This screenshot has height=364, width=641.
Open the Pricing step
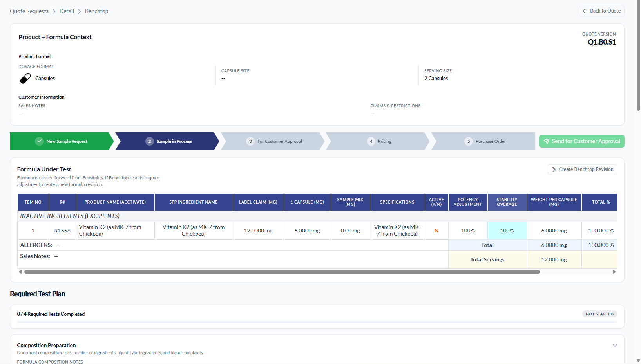click(x=378, y=141)
